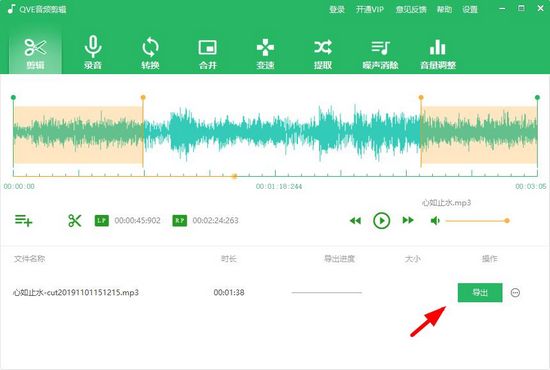Click the play button
The height and width of the screenshot is (370, 550).
[x=382, y=221]
